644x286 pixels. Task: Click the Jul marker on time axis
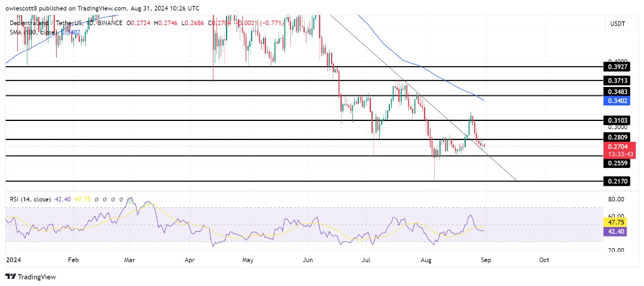click(x=367, y=260)
